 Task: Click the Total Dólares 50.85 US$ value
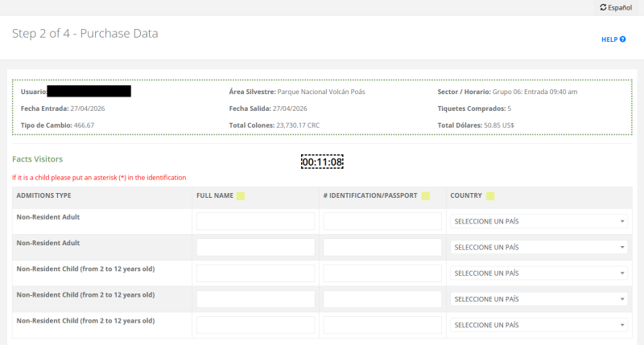pyautogui.click(x=499, y=125)
